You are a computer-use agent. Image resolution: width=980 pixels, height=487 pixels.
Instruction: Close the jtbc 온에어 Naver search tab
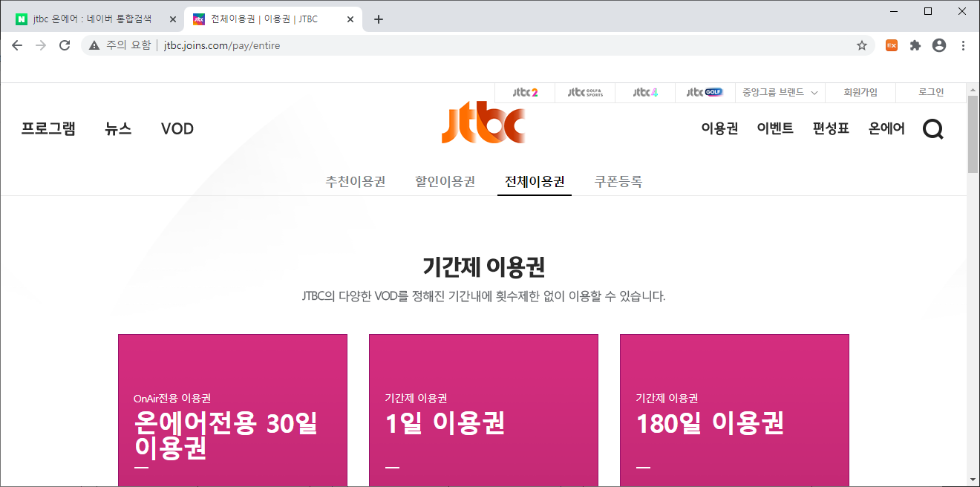coord(173,19)
